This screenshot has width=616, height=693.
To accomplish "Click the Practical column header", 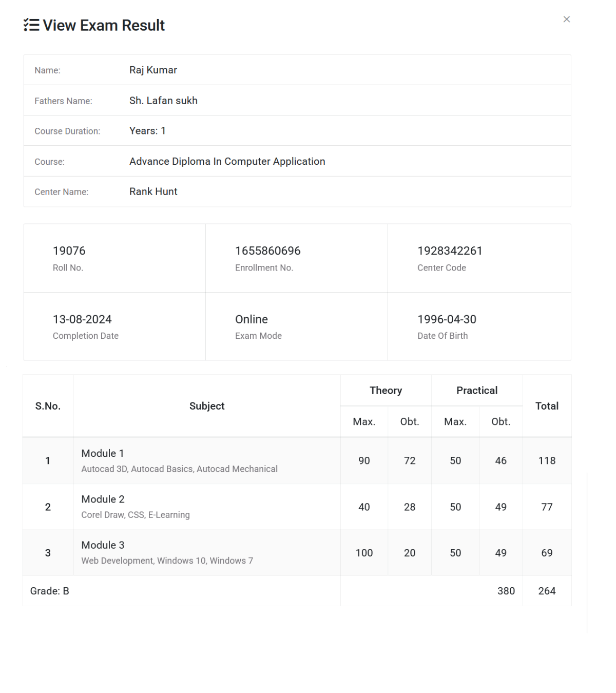I will click(x=477, y=391).
